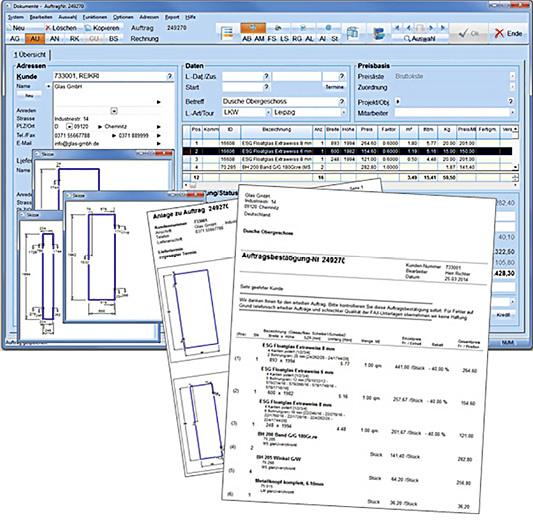Click the AI toolbar label
Viewport: 533px width, 529px height.
322,39
